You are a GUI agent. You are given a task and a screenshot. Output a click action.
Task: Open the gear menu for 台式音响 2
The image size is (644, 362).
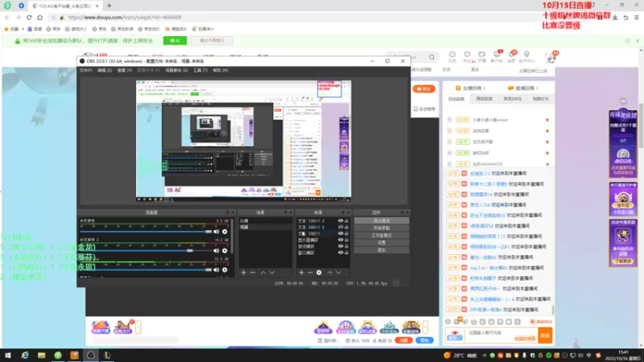(225, 251)
